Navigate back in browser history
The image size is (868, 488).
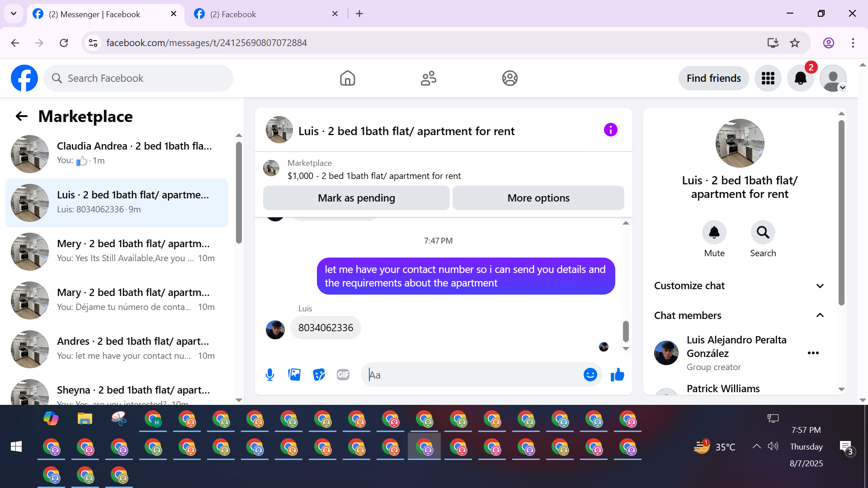pyautogui.click(x=15, y=42)
